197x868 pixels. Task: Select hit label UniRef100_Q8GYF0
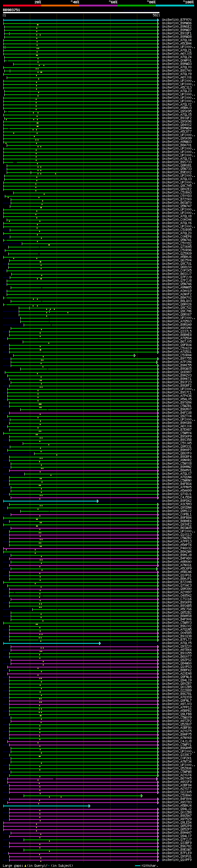pyautogui.click(x=177, y=454)
